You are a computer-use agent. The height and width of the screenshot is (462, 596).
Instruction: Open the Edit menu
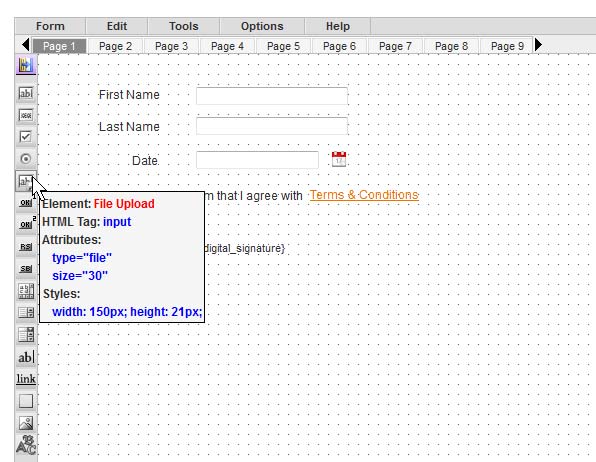click(x=117, y=26)
